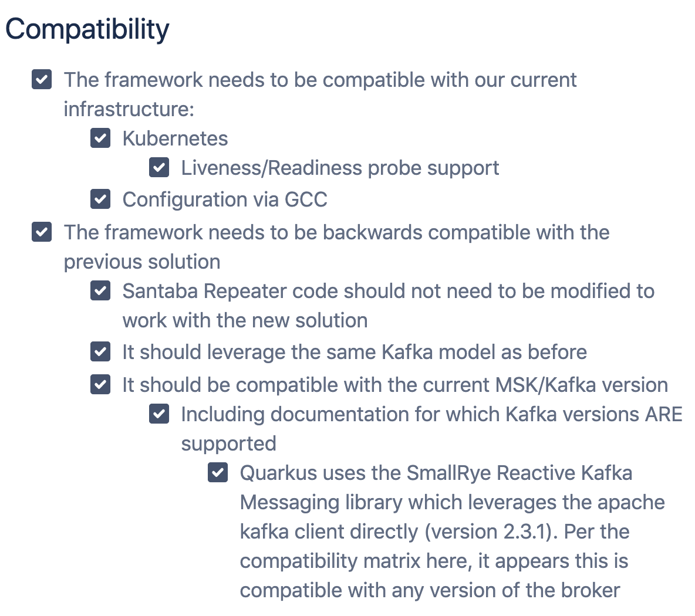Toggle the Configuration via GCC checkbox

coord(100,199)
